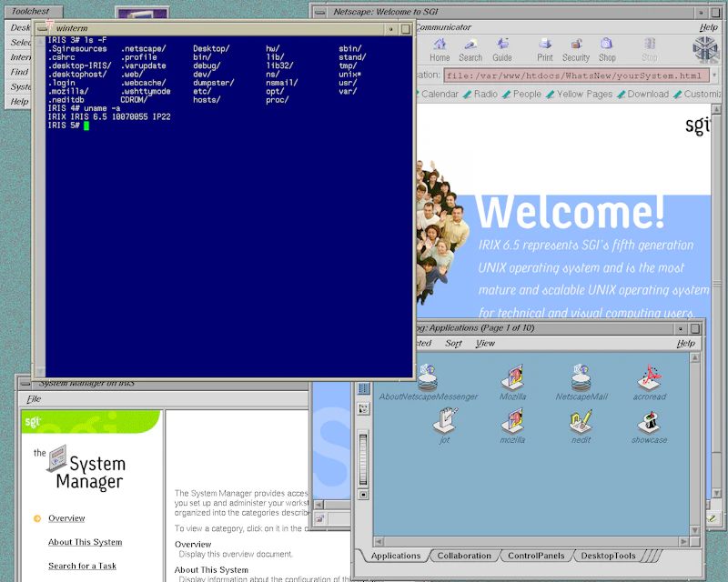Open the Help menu in Netscape
728x582 pixels.
point(709,27)
